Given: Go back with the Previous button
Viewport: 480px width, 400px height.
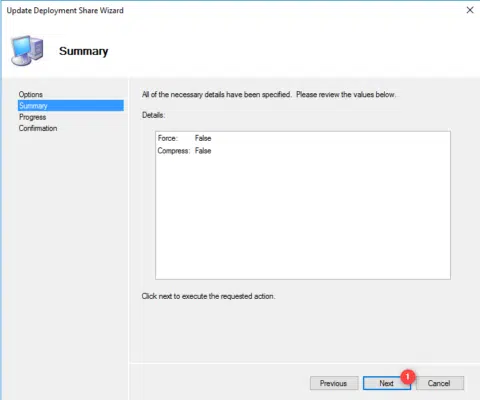Looking at the screenshot, I should (x=334, y=383).
